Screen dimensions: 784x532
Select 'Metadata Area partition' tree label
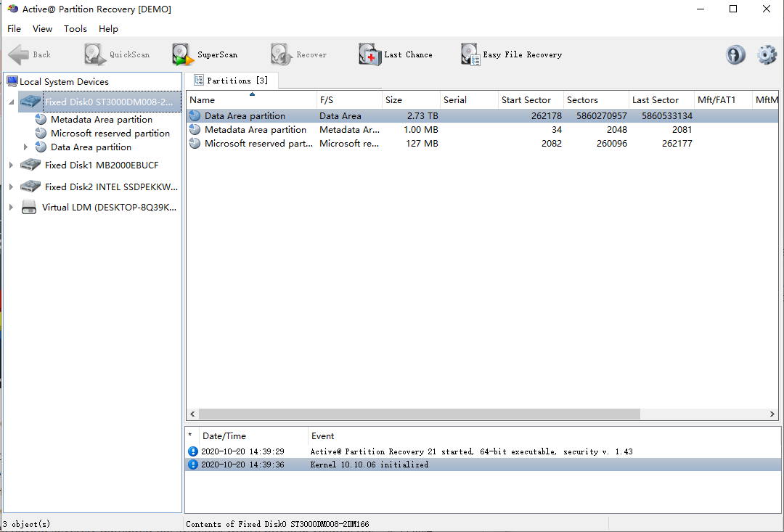coord(102,120)
